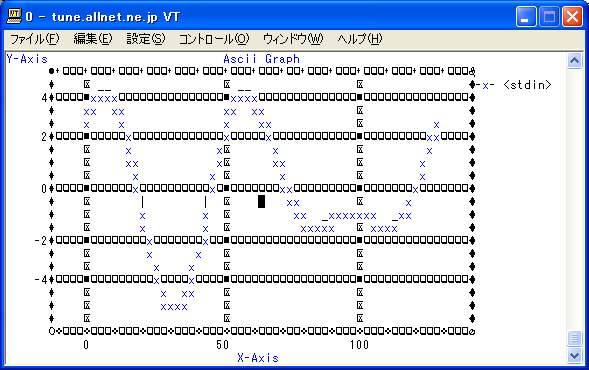Screen dimensions: 589x370
Task: Click the scrollbar up arrow
Action: 574,60
